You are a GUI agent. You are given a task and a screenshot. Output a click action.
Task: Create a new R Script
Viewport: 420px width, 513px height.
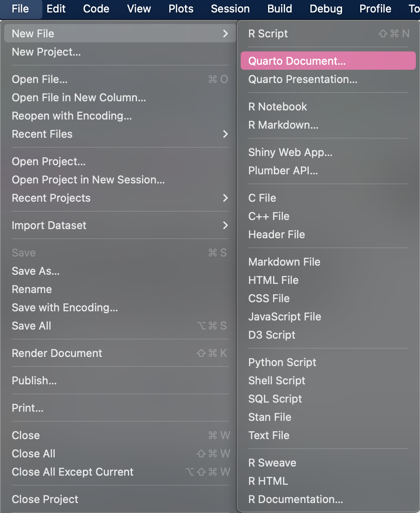[268, 34]
